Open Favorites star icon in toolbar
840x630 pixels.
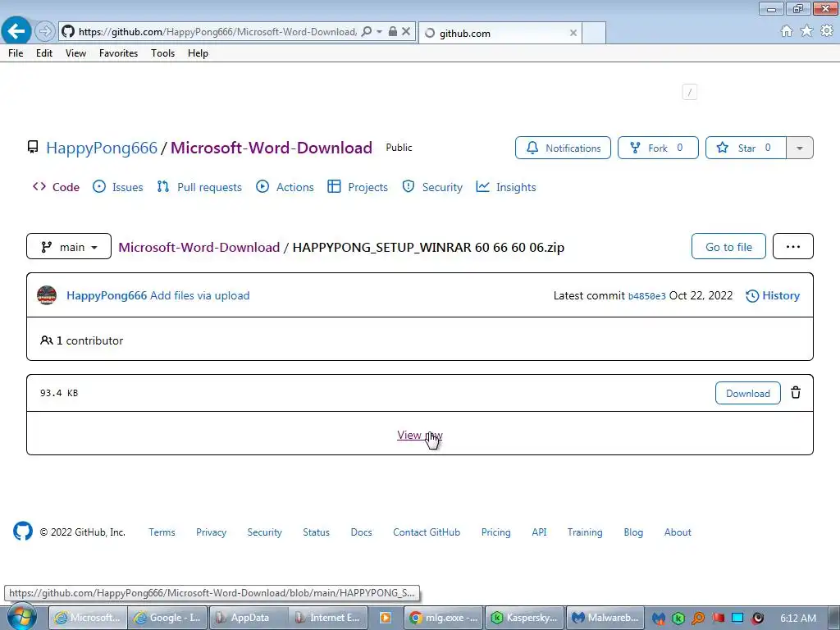806,31
